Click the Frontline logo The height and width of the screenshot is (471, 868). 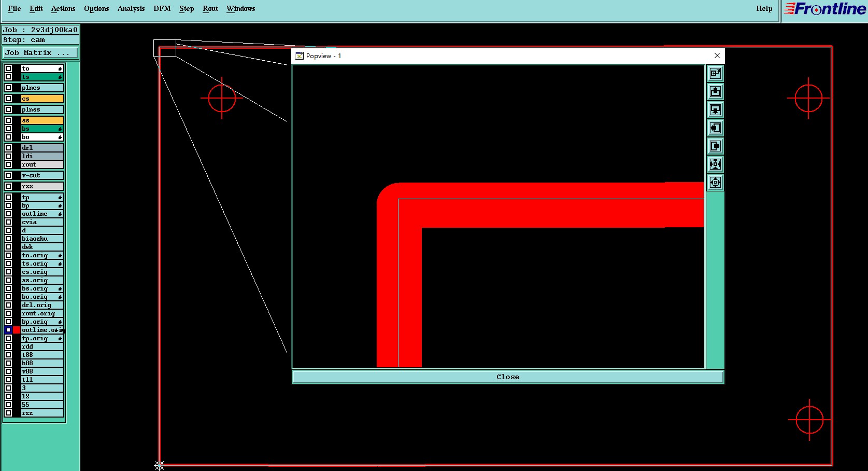(824, 9)
